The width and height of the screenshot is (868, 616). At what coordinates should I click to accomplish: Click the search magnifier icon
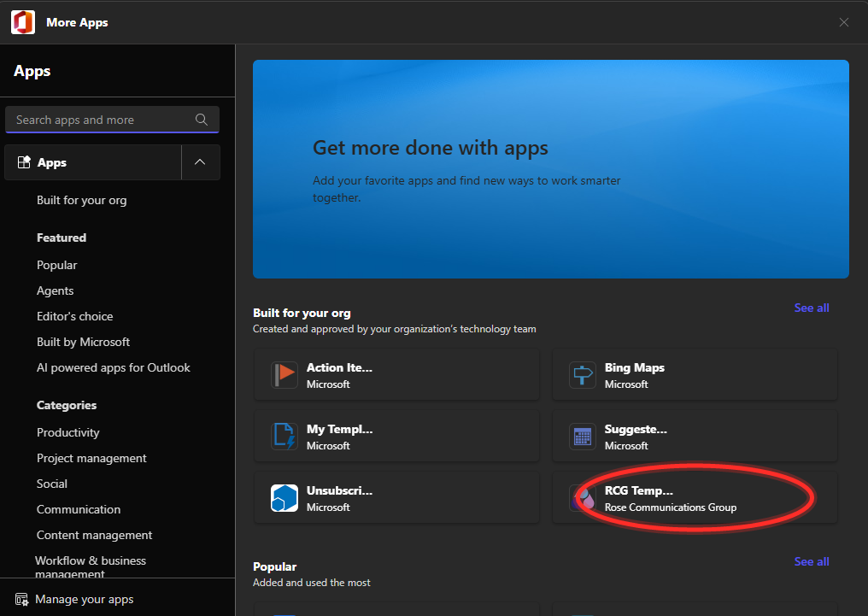click(202, 120)
